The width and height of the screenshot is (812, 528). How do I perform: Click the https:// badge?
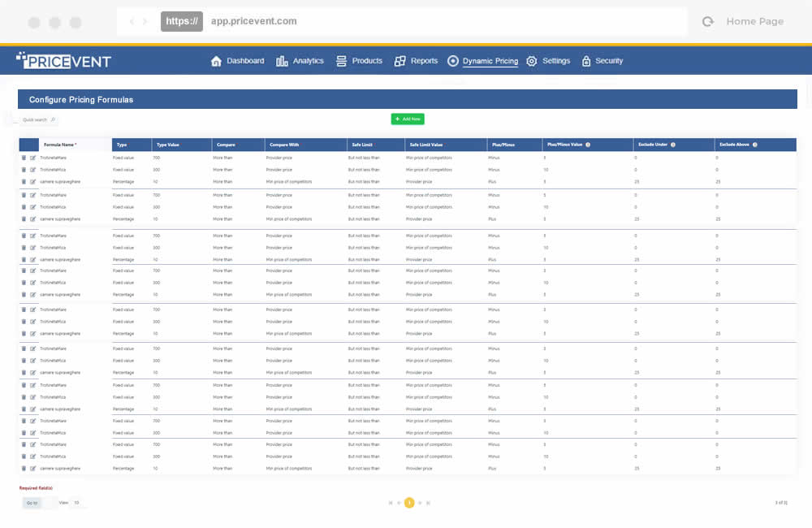[182, 21]
